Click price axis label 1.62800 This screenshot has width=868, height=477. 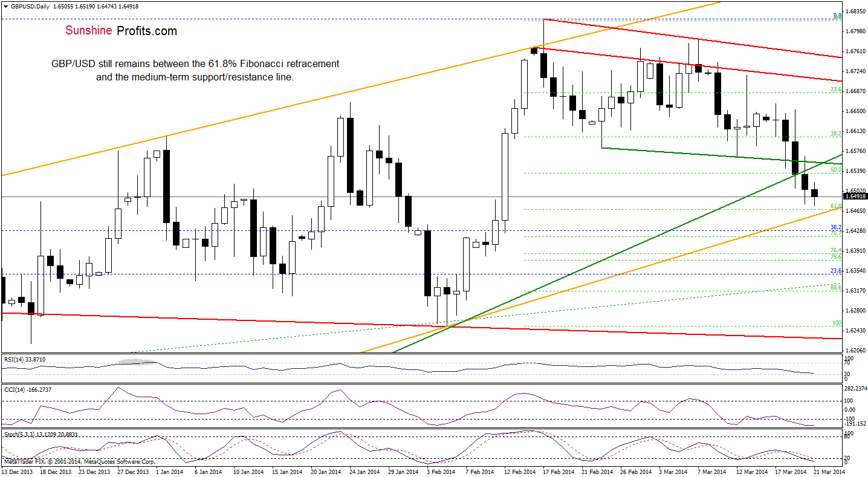pyautogui.click(x=856, y=311)
